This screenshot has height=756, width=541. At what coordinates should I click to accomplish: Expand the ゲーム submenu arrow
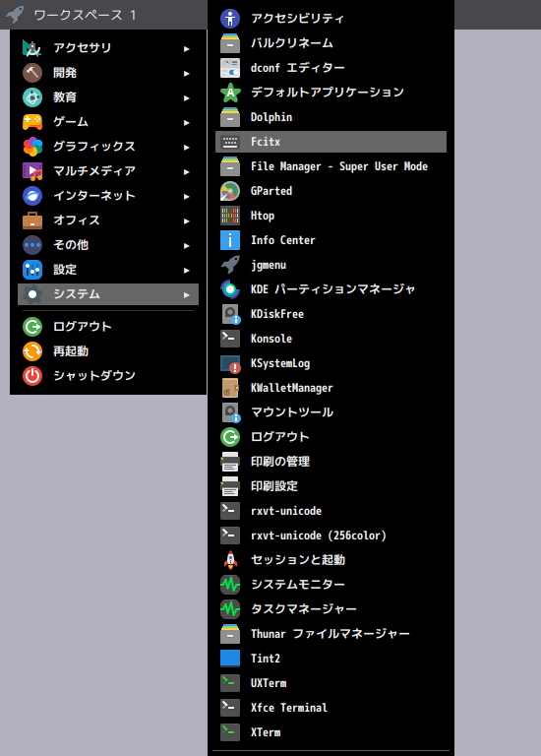(x=187, y=122)
